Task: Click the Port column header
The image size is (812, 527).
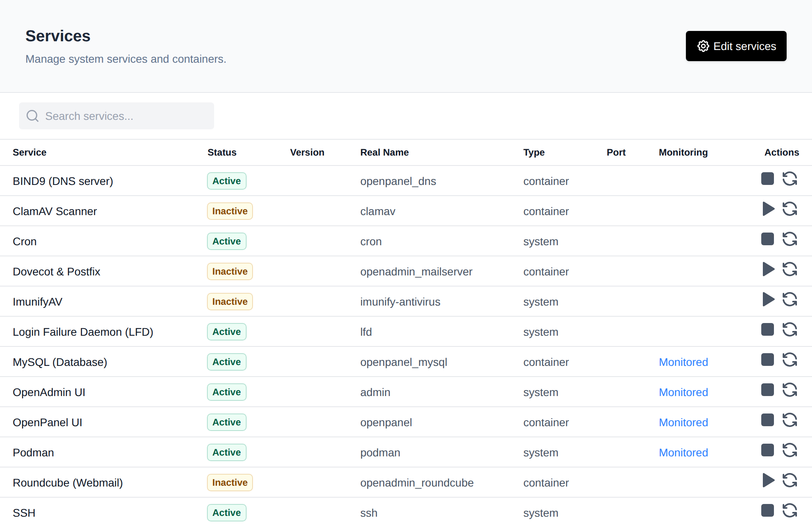Action: click(616, 152)
